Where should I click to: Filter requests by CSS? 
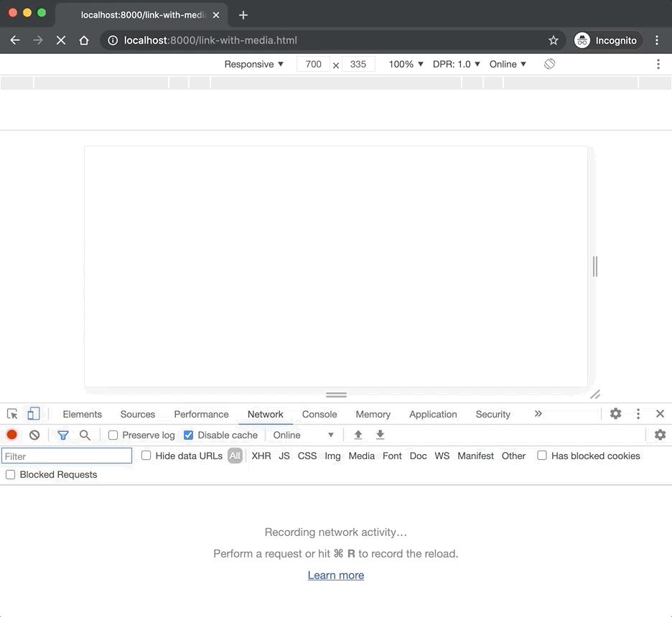pyautogui.click(x=307, y=456)
